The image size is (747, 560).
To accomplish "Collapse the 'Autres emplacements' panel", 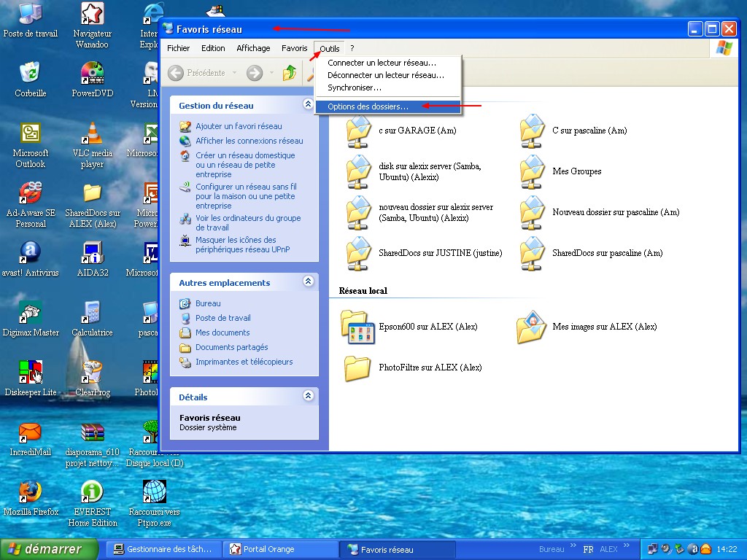I will coord(308,281).
